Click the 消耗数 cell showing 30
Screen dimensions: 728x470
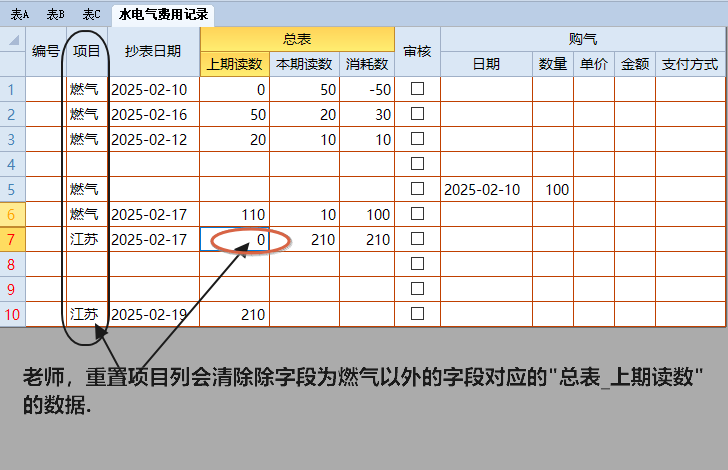tap(367, 114)
